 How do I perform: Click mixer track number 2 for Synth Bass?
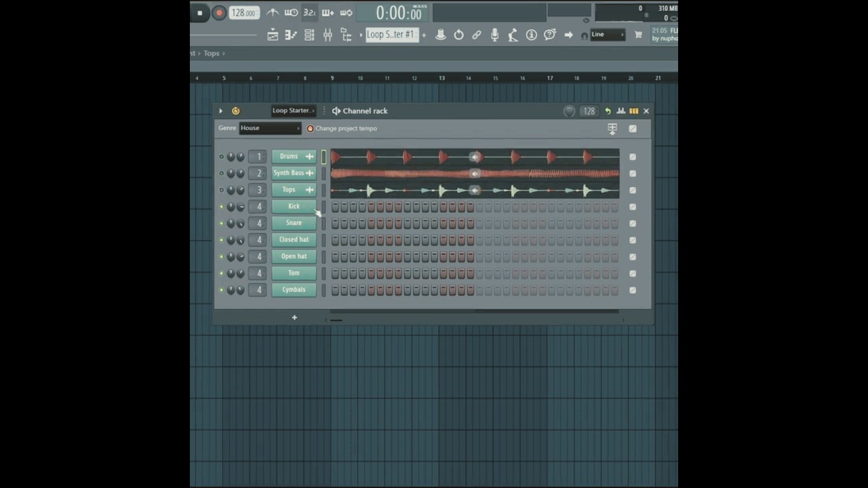[x=258, y=174]
